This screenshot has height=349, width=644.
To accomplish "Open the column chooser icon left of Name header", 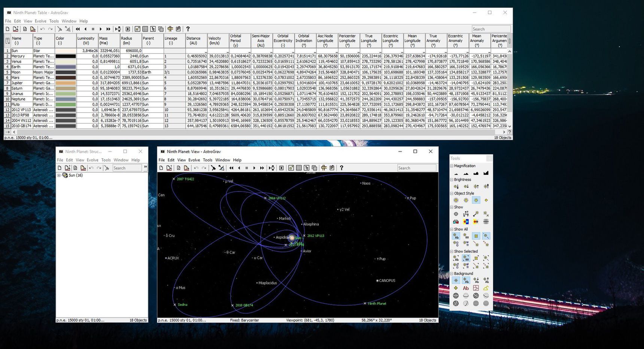I will (7, 41).
